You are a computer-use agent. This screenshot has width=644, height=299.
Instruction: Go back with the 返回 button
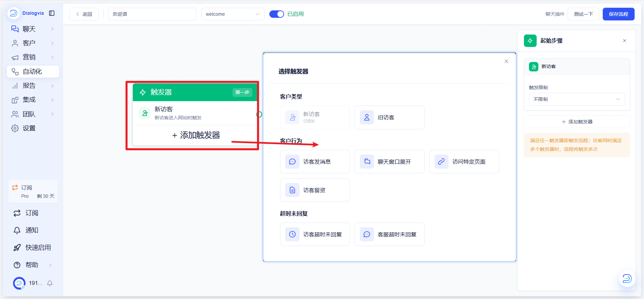[84, 14]
